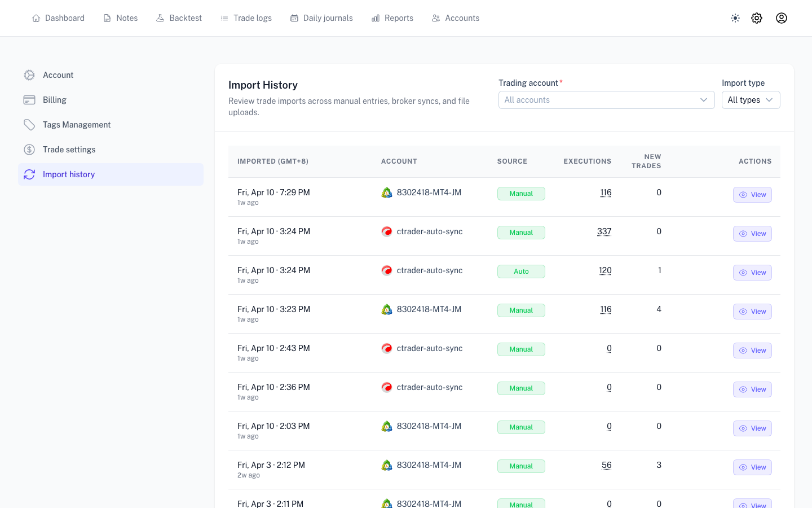The width and height of the screenshot is (812, 508).
Task: Click the Auto source badge
Action: tap(521, 271)
